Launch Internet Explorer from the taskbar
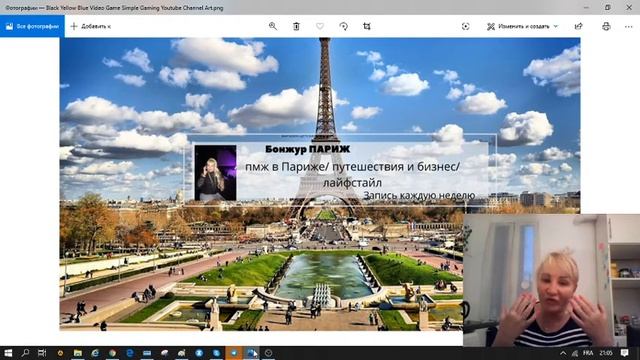The image size is (640, 360). click(x=95, y=353)
